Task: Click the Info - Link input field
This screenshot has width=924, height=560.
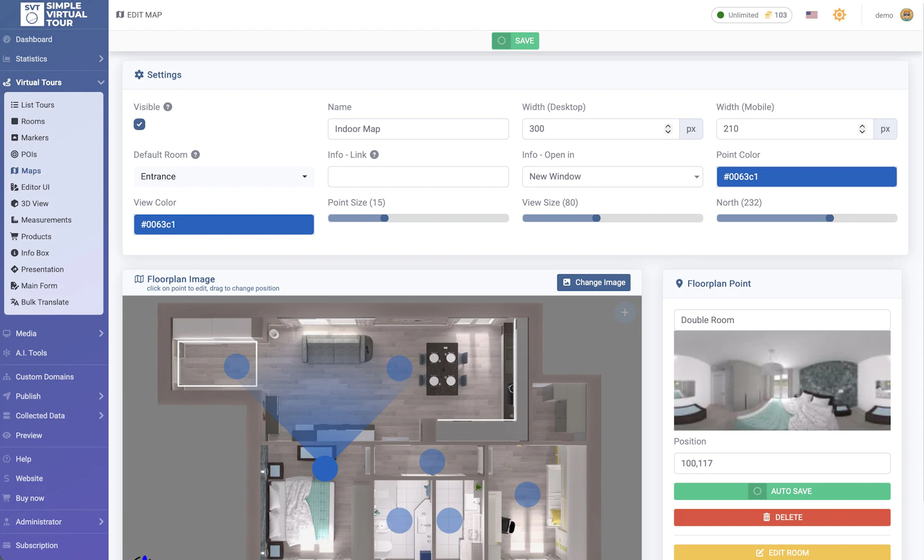Action: point(418,177)
